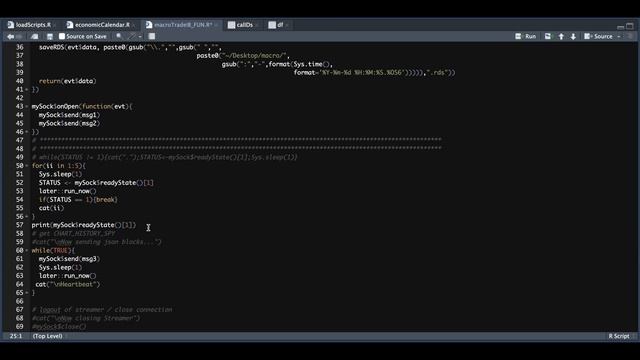Go to previous section with up arrow

[x=561, y=37]
